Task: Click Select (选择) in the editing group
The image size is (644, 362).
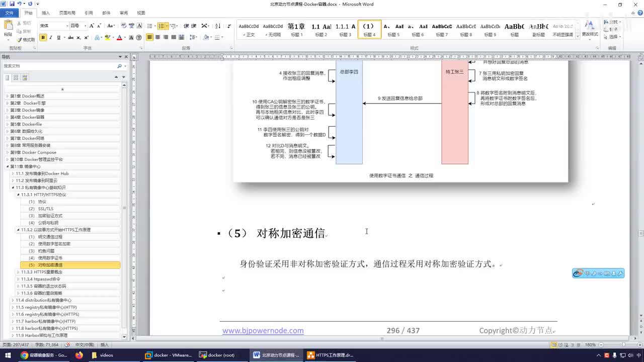Action: pyautogui.click(x=612, y=37)
